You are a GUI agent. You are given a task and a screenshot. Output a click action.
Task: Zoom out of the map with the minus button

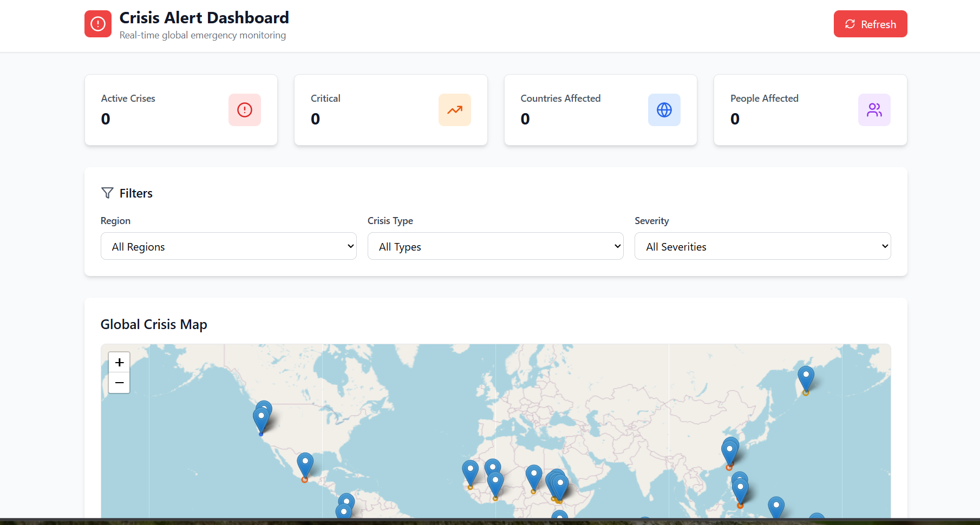pos(119,383)
